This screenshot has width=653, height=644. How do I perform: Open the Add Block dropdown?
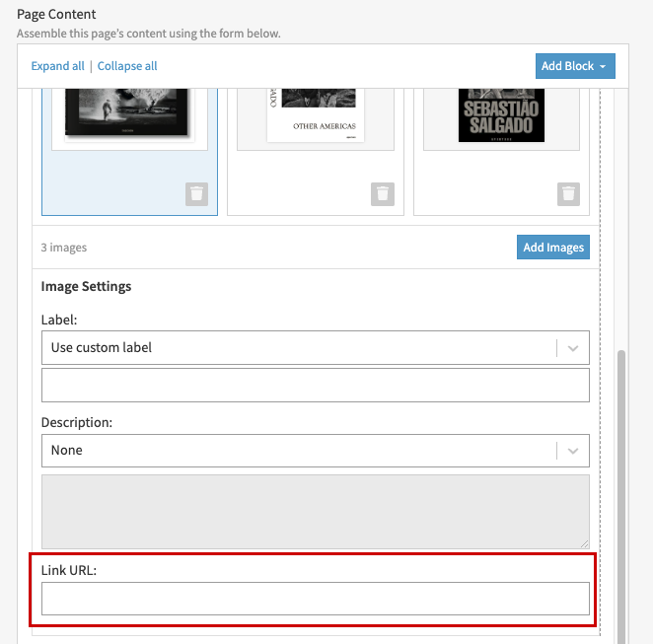point(575,66)
